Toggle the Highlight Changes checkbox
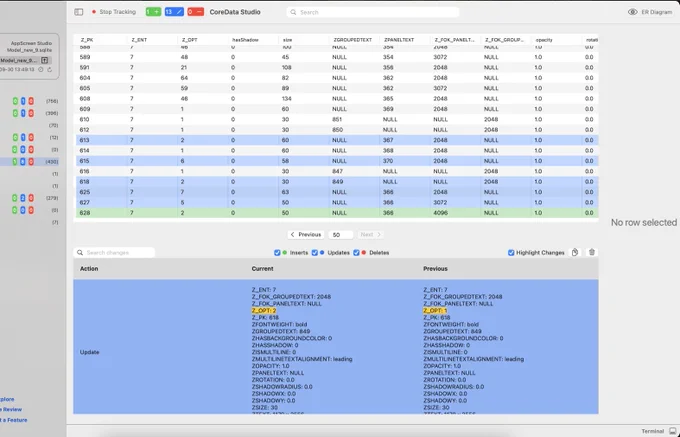Viewport: 680px width, 437px height. [x=511, y=253]
